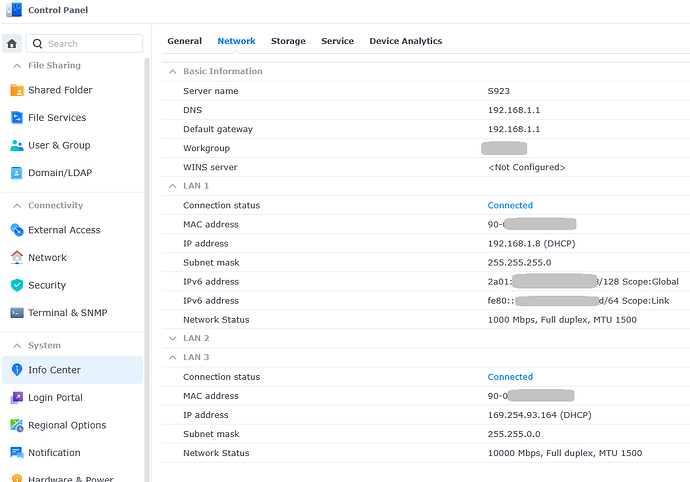Open the Device Analytics tab

pos(405,41)
